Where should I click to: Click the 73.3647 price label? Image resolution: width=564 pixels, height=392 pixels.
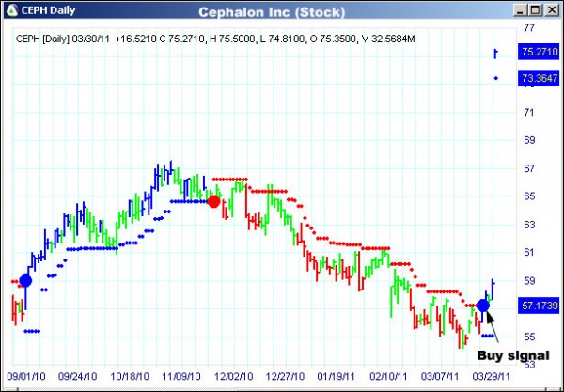539,78
